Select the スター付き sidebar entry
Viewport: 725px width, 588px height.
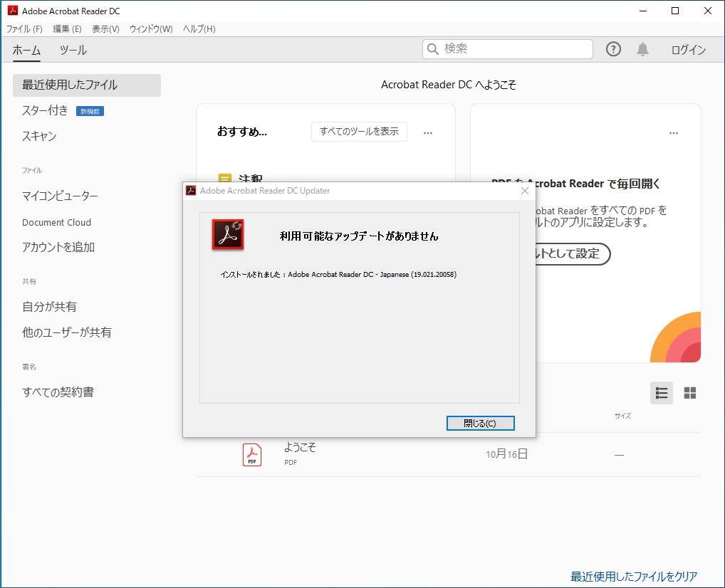click(x=44, y=110)
